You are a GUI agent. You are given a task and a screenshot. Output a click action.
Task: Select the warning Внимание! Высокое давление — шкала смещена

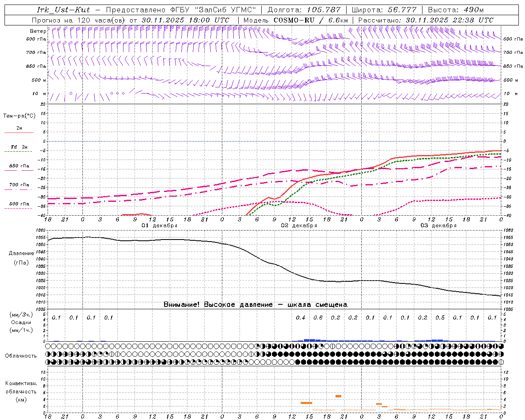pyautogui.click(x=256, y=305)
